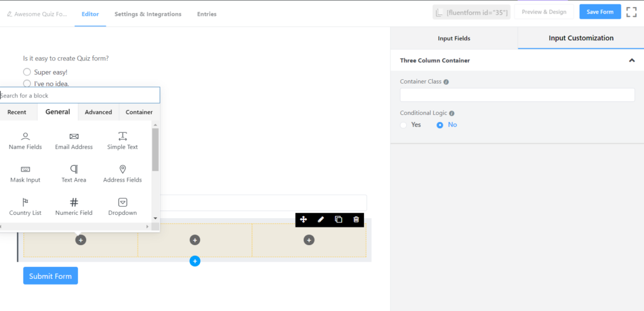Viewport: 644px width, 311px height.
Task: Edit the container with pencil icon
Action: tap(321, 219)
